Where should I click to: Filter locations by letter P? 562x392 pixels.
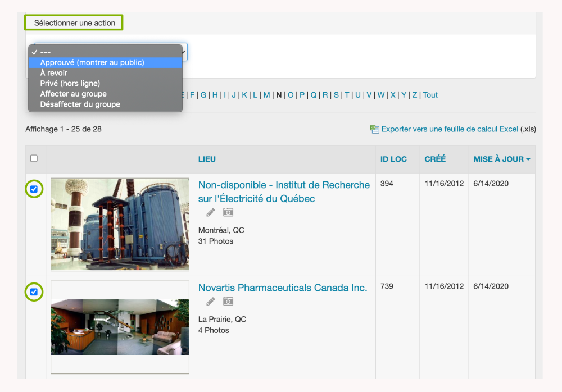pos(302,95)
